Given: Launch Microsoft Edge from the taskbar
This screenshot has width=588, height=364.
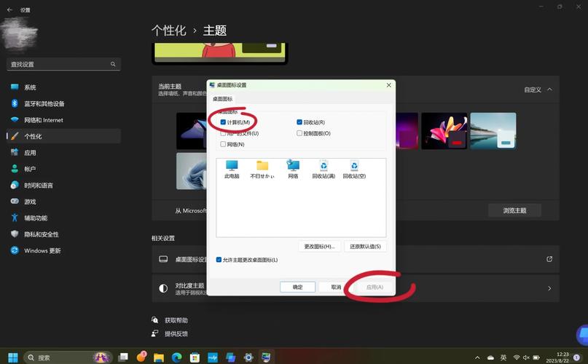Looking at the screenshot, I should 176,357.
